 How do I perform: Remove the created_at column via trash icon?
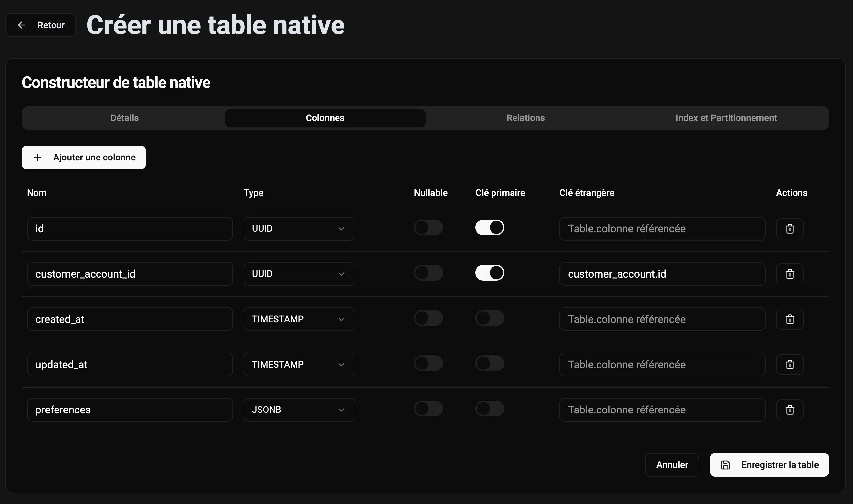tap(789, 319)
